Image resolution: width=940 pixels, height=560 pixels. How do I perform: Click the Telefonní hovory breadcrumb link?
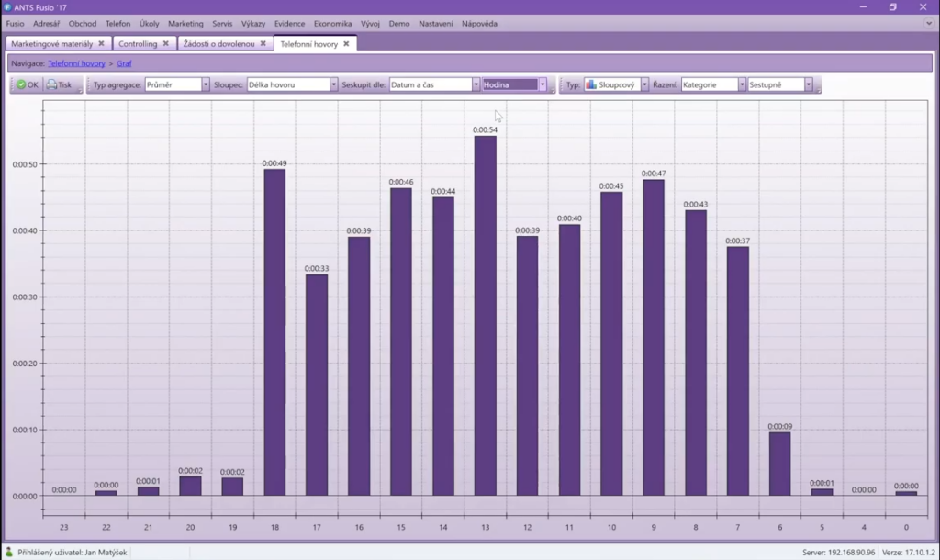[x=76, y=63]
